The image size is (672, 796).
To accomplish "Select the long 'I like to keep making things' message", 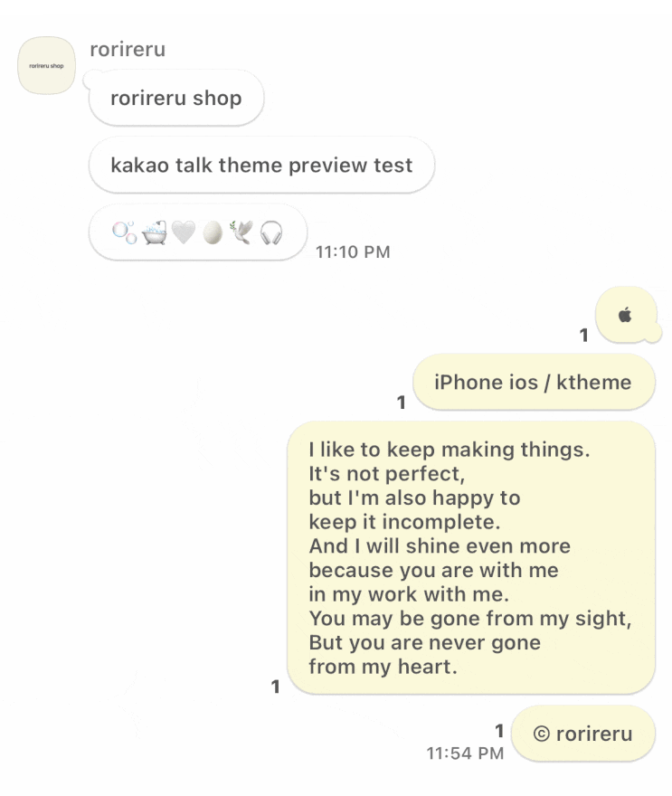I will [471, 557].
